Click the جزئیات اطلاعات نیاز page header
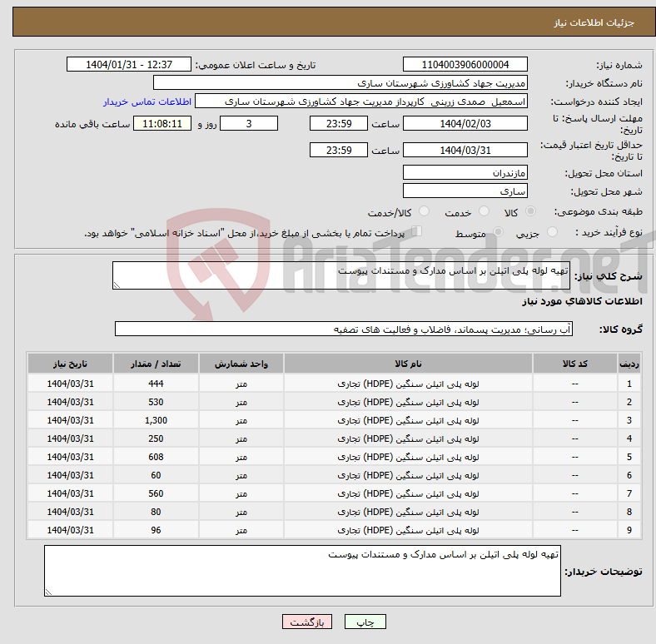Viewport: 656px width, 644px height. point(594,22)
